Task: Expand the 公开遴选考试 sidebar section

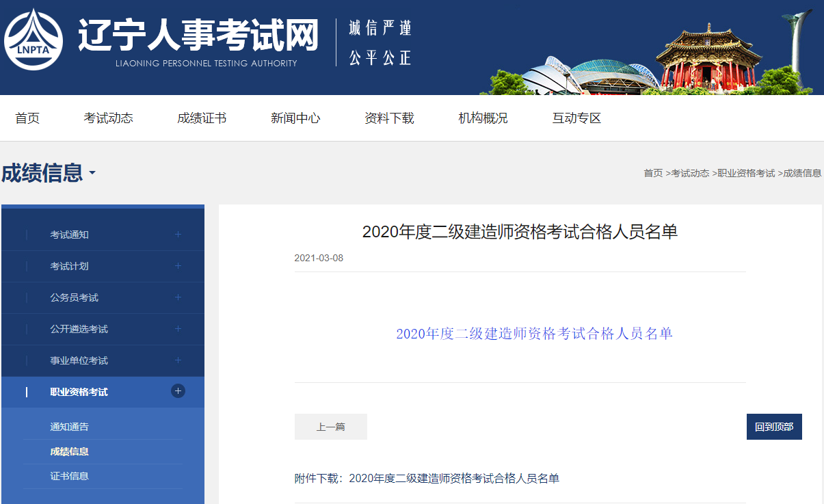Action: tap(178, 328)
